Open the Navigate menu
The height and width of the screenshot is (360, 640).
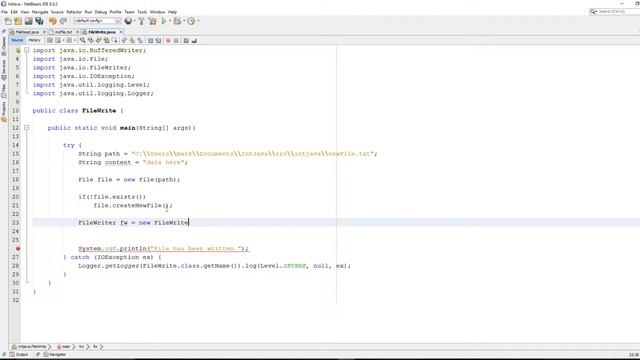click(40, 12)
